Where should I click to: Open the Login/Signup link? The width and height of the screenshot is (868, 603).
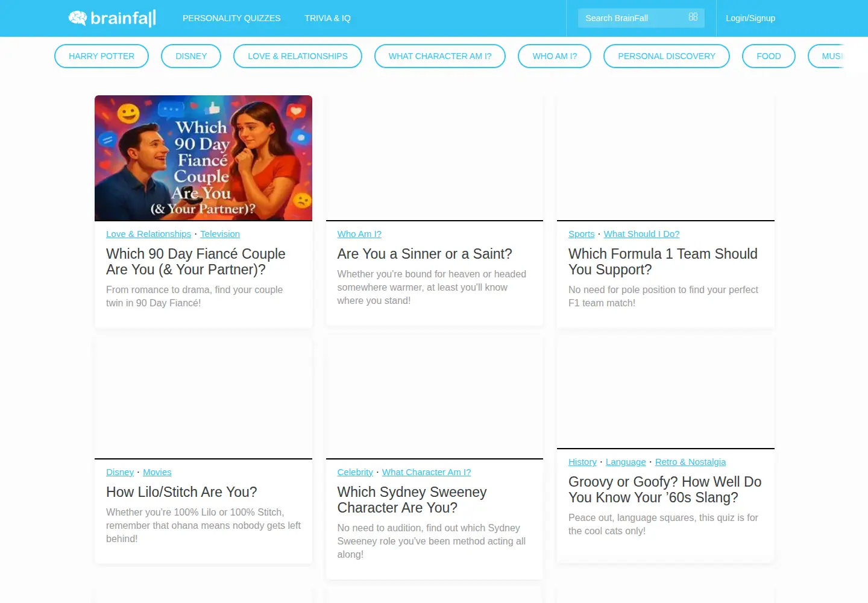coord(750,18)
